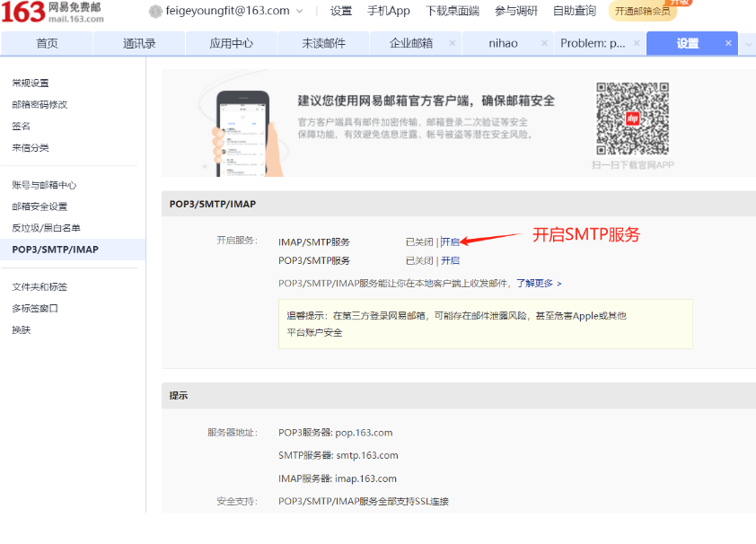Open 反垃圾/黑白名单 in sidebar

point(46,228)
